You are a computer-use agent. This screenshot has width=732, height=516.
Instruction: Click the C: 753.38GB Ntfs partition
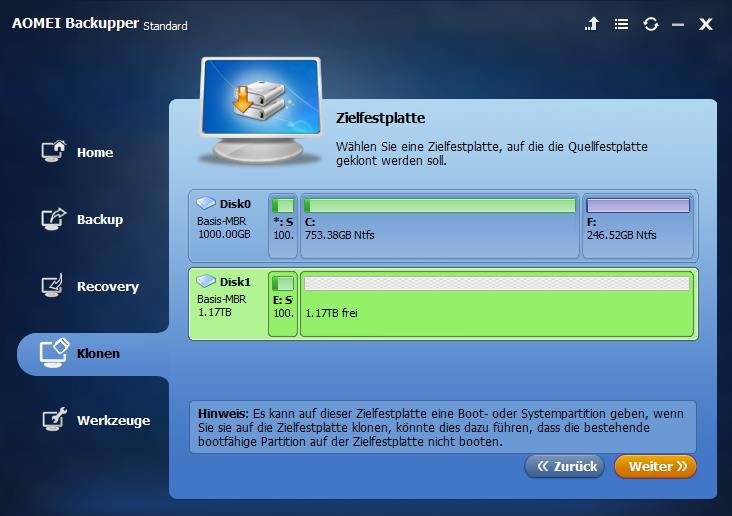click(440, 226)
